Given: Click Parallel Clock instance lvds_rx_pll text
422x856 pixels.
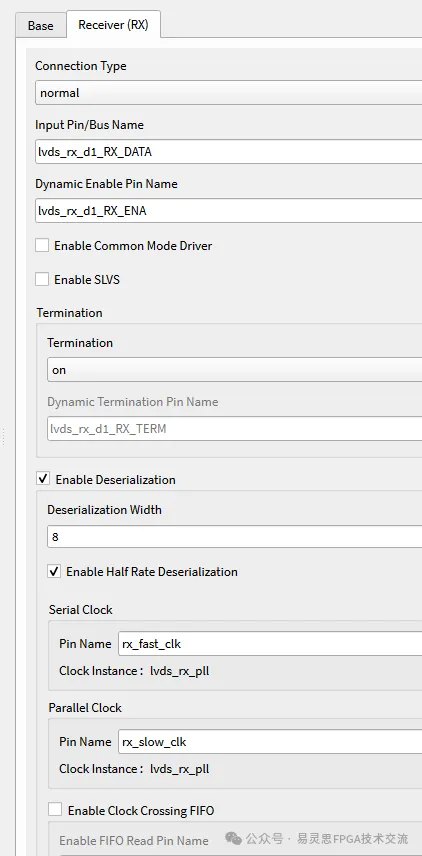Looking at the screenshot, I should [x=180, y=769].
